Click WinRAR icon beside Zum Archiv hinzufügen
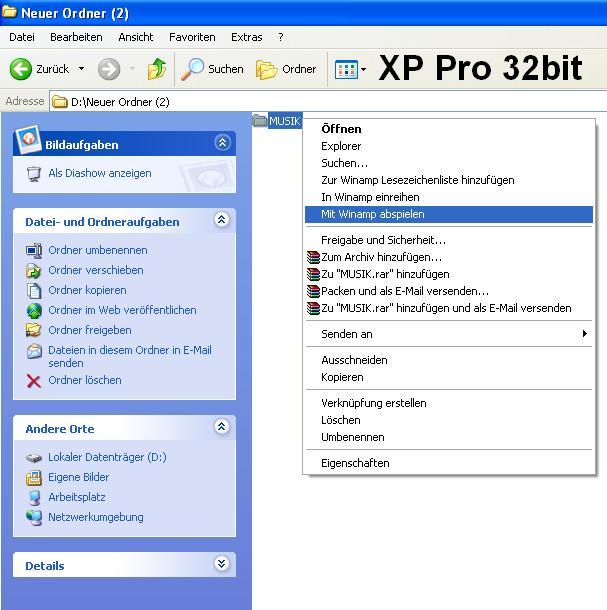The height and width of the screenshot is (610, 607). click(x=313, y=257)
